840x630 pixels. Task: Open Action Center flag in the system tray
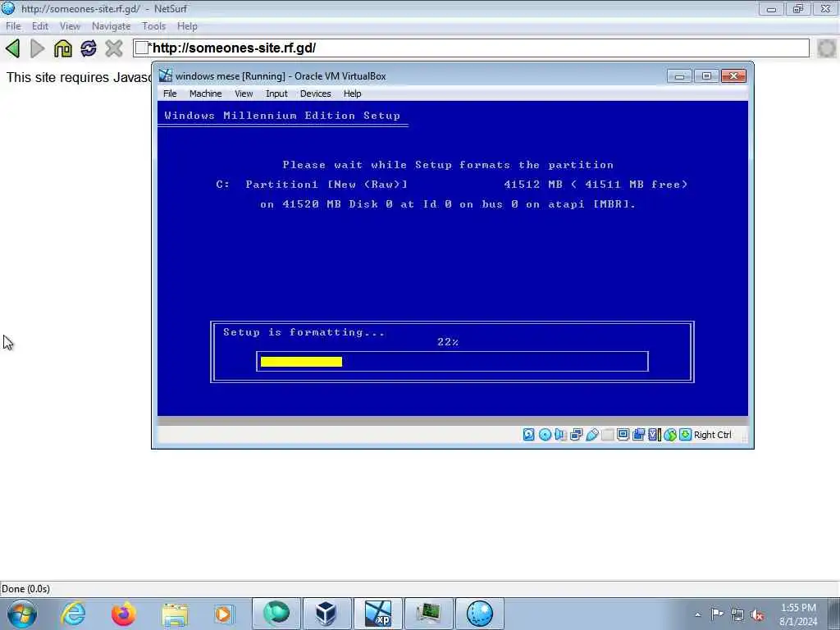(717, 614)
